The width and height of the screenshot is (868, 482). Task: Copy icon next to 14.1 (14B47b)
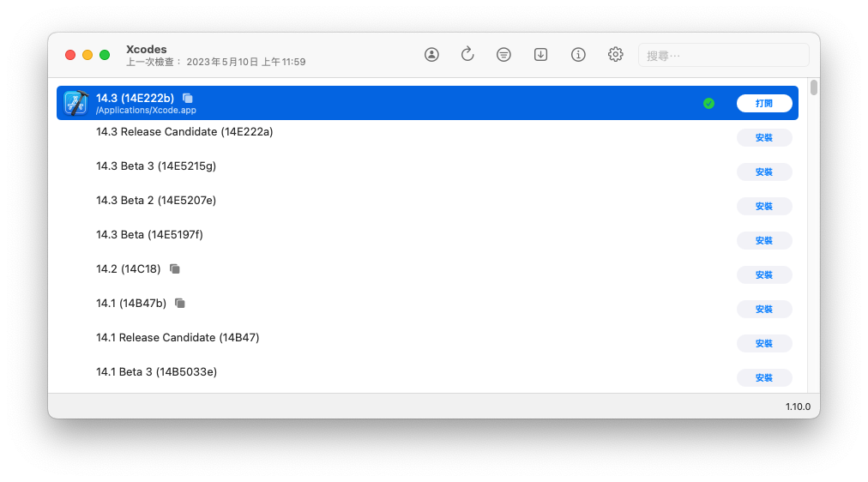click(x=180, y=304)
